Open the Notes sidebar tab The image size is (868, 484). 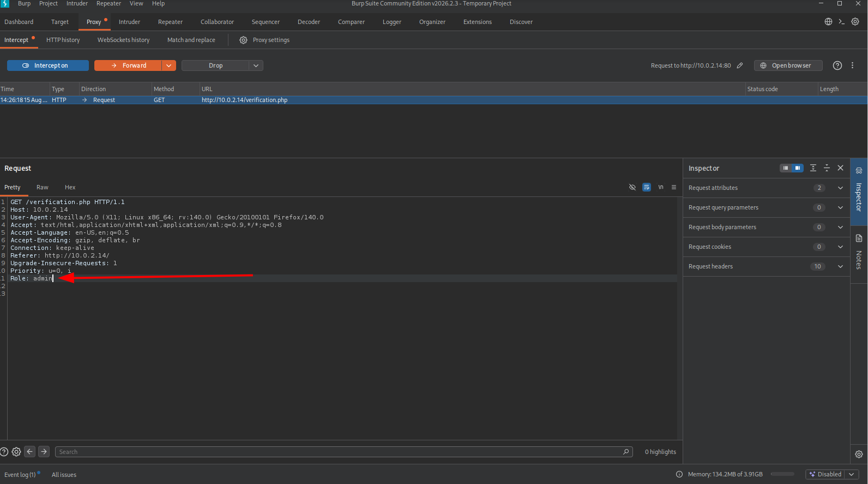(x=859, y=254)
